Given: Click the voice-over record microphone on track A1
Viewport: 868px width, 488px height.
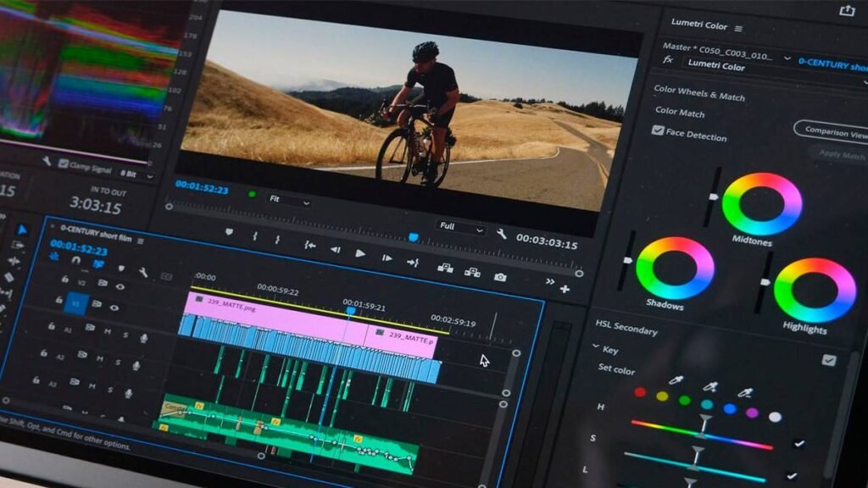Looking at the screenshot, I should click(143, 338).
